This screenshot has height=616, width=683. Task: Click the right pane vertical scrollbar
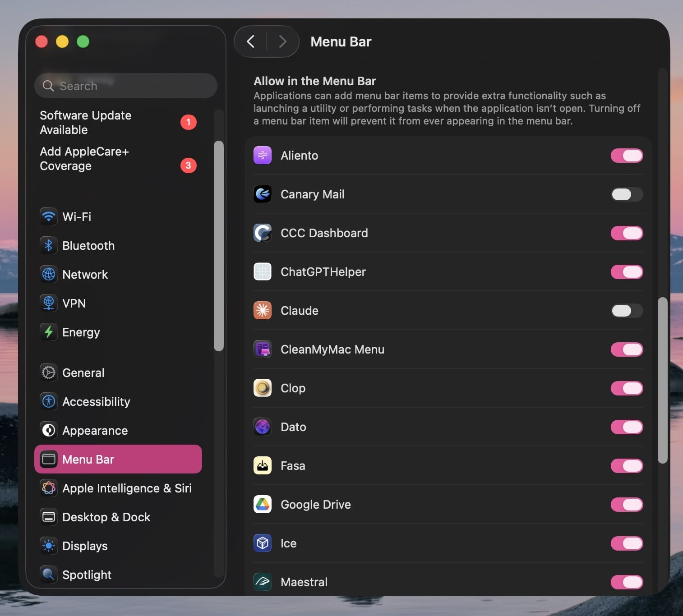(662, 380)
